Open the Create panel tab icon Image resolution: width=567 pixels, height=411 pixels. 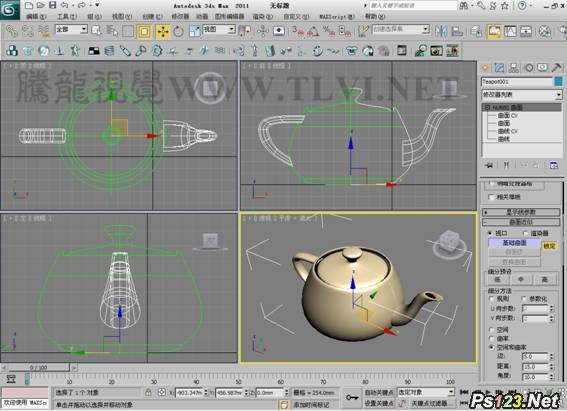pos(485,68)
